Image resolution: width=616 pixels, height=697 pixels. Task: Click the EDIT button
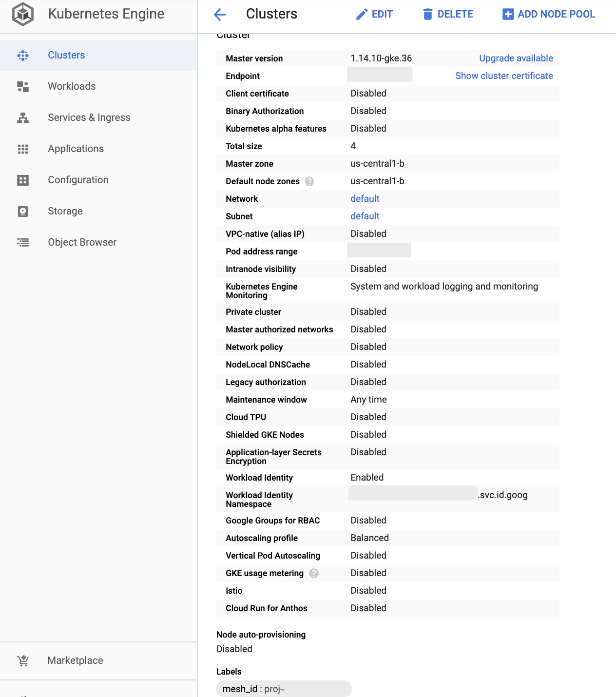point(374,14)
